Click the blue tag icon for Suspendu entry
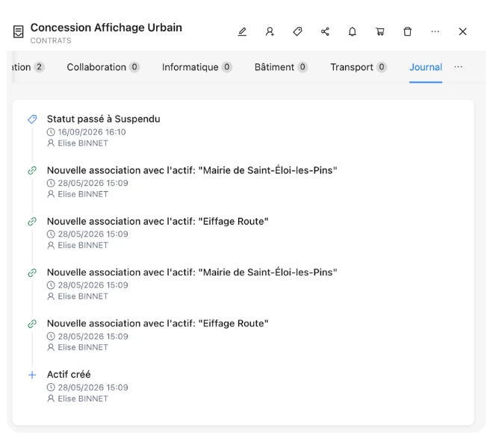The image size is (493, 448). (x=32, y=119)
